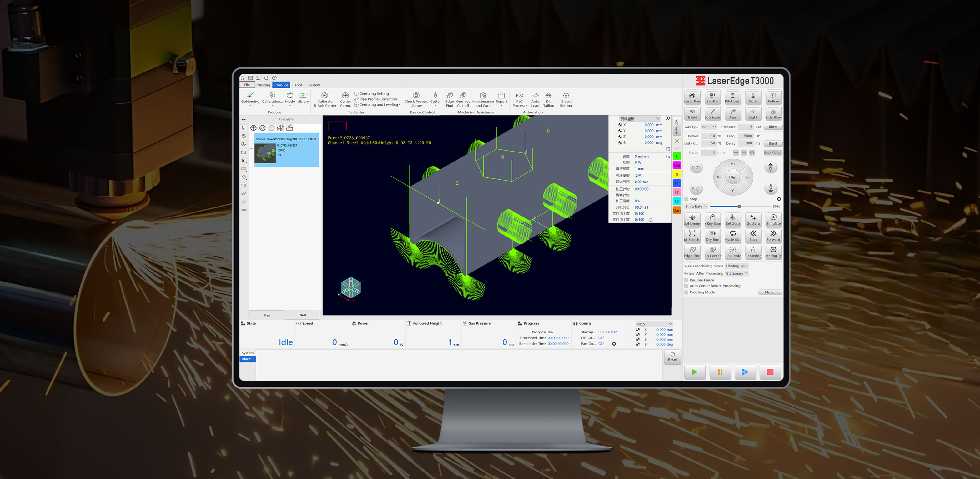Toggle the Fan switch
Viewport: 980px width, 479px height.
coord(733,113)
